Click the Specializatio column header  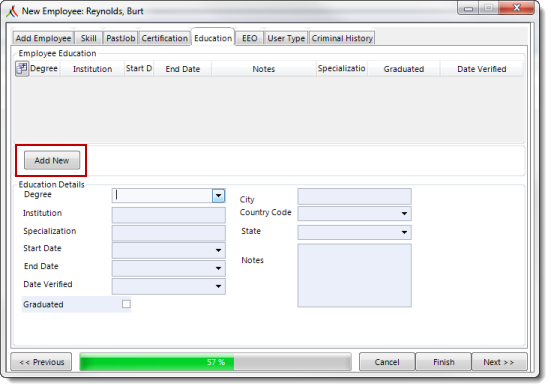[x=342, y=69]
